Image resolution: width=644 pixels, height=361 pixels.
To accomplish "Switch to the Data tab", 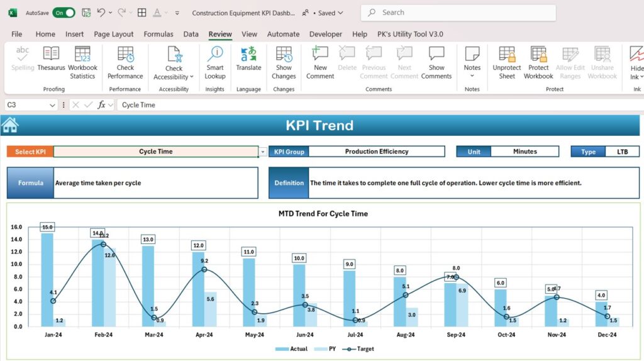I will (191, 34).
